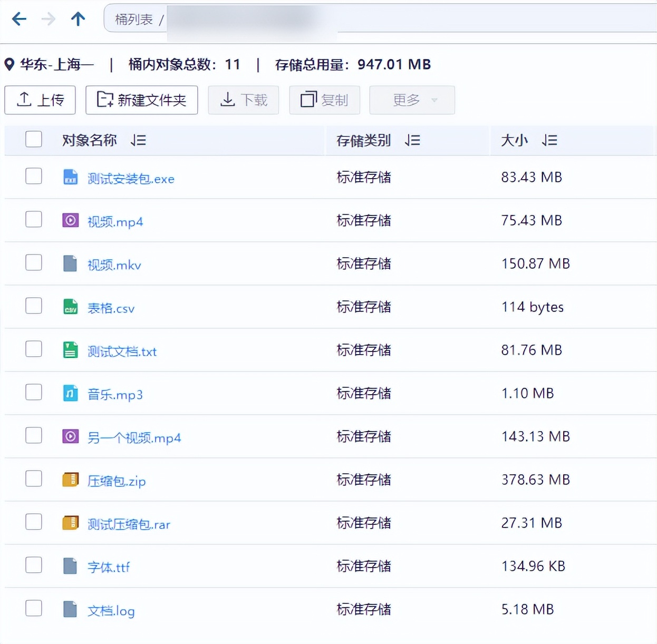Viewport: 657px width, 644px height.
Task: Click the 上传 upload button
Action: click(40, 100)
